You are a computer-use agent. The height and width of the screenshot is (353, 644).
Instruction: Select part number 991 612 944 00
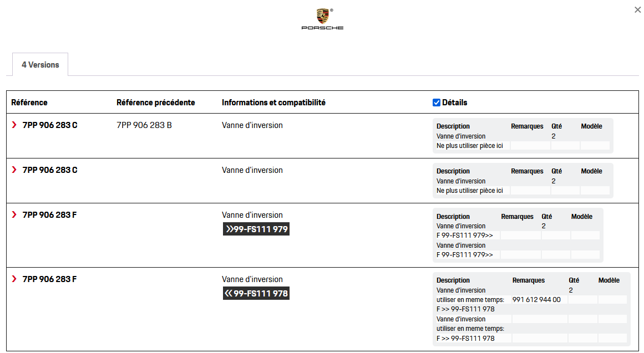(x=536, y=300)
